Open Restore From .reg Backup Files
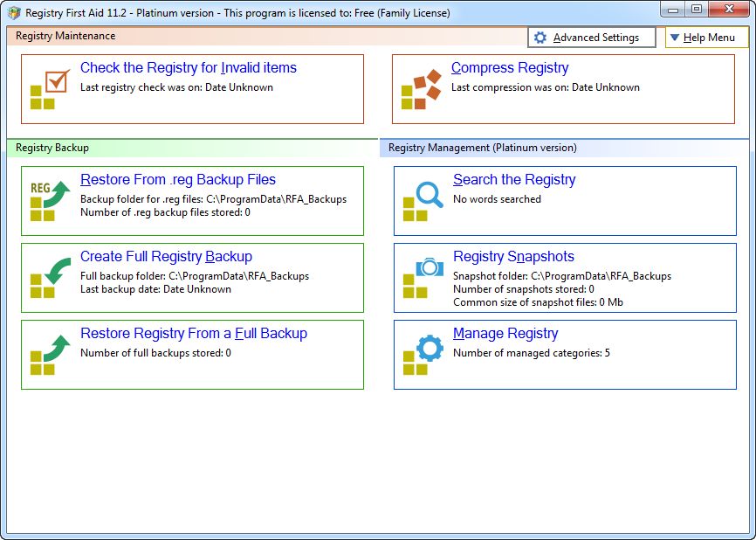The height and width of the screenshot is (540, 756). 178,179
